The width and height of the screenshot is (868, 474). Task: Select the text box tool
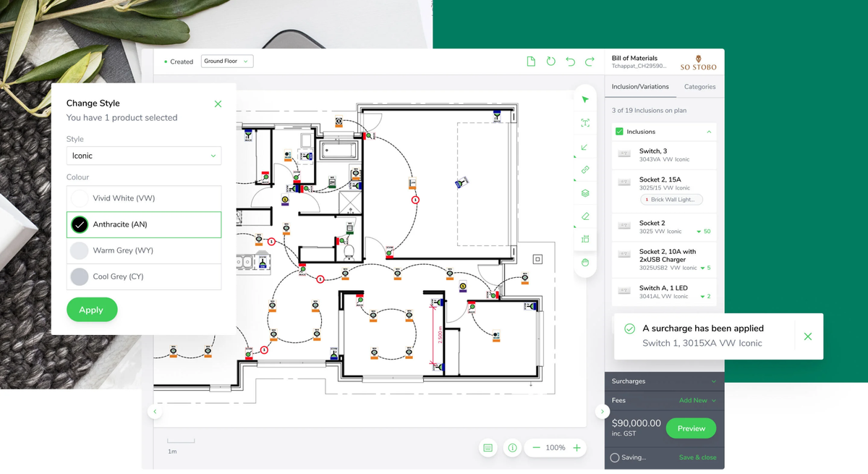pyautogui.click(x=585, y=123)
